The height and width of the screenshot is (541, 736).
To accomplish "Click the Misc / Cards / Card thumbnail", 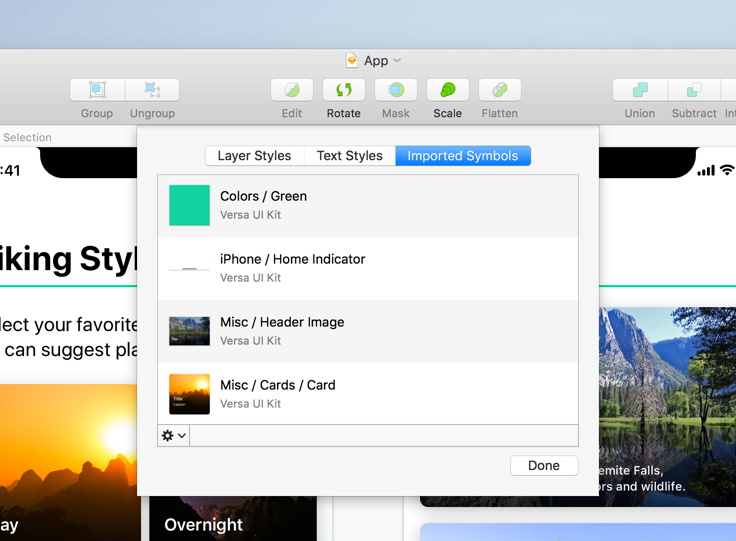I will (189, 394).
